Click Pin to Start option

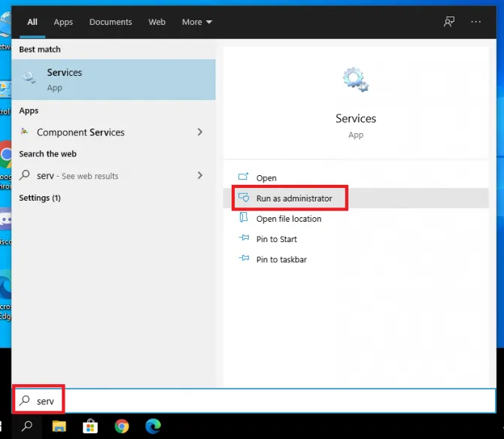(x=276, y=239)
